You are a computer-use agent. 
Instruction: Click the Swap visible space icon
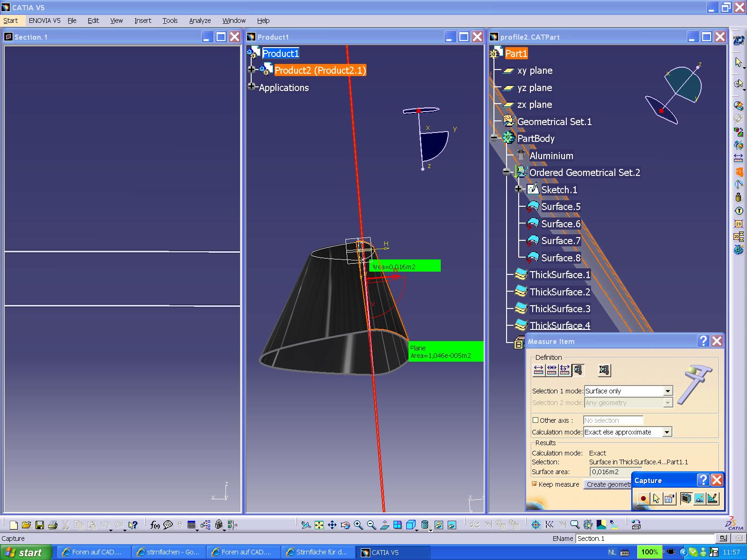coord(451,525)
